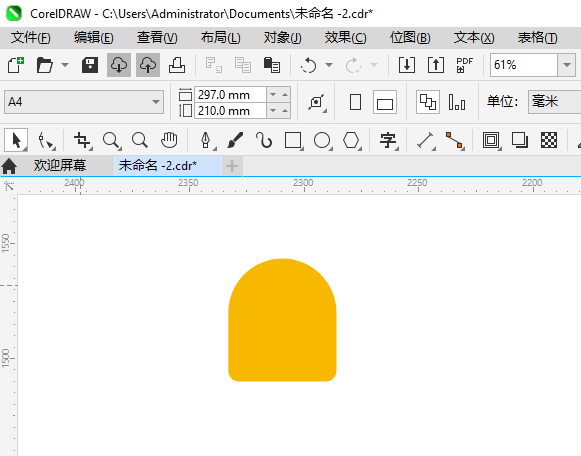581x456 pixels.
Task: Click the second magnifier zoom icon
Action: pyautogui.click(x=140, y=141)
